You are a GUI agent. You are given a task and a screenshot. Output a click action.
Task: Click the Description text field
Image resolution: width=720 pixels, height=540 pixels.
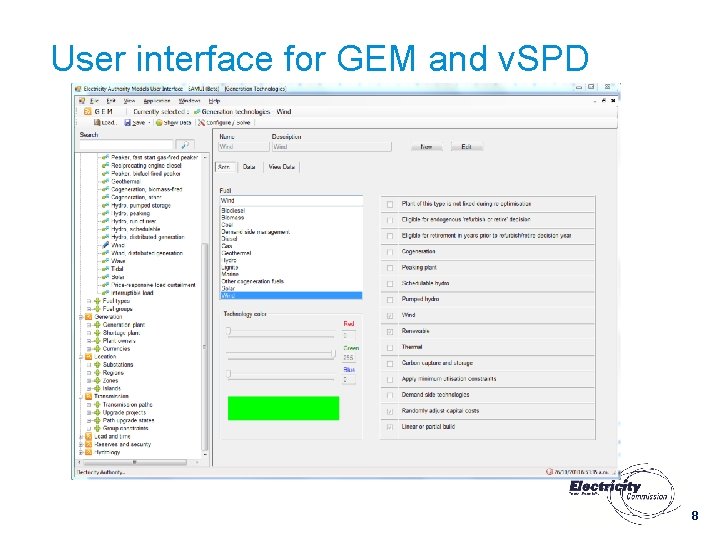332,147
